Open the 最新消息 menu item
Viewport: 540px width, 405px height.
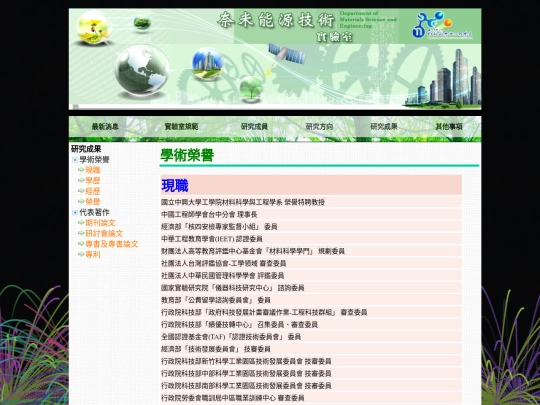coord(105,126)
